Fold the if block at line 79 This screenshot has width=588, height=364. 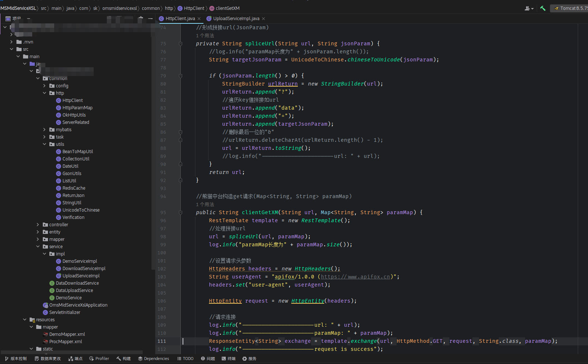click(x=180, y=76)
